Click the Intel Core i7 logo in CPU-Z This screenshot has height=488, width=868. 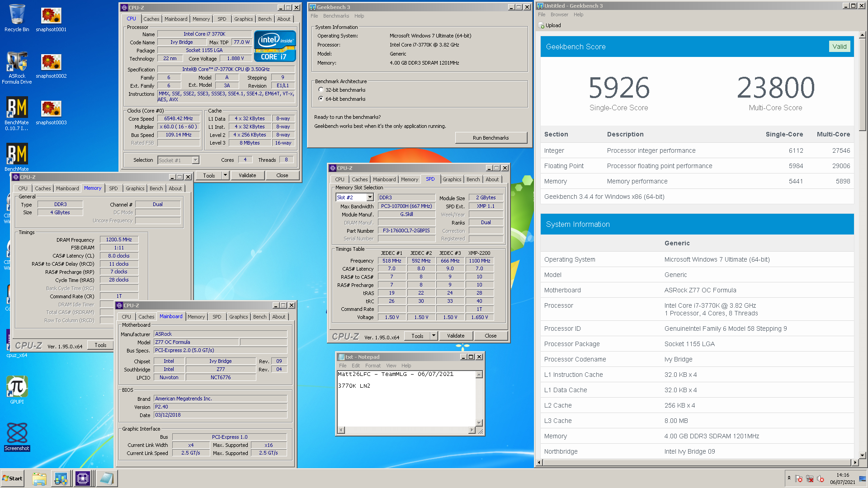pos(274,46)
